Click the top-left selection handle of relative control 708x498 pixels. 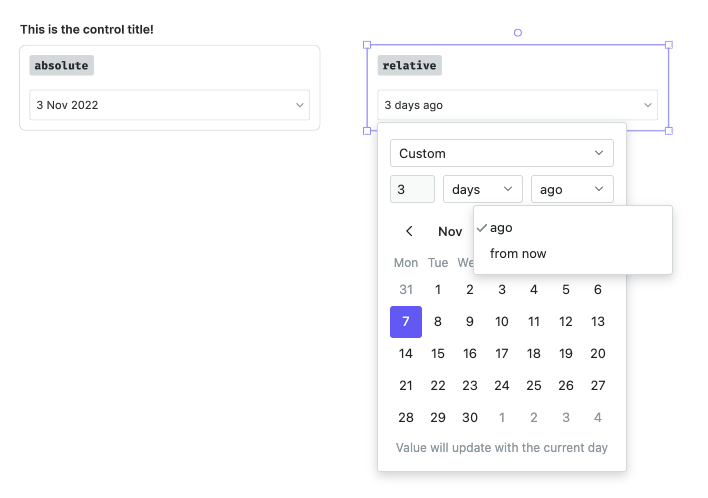[x=367, y=45]
